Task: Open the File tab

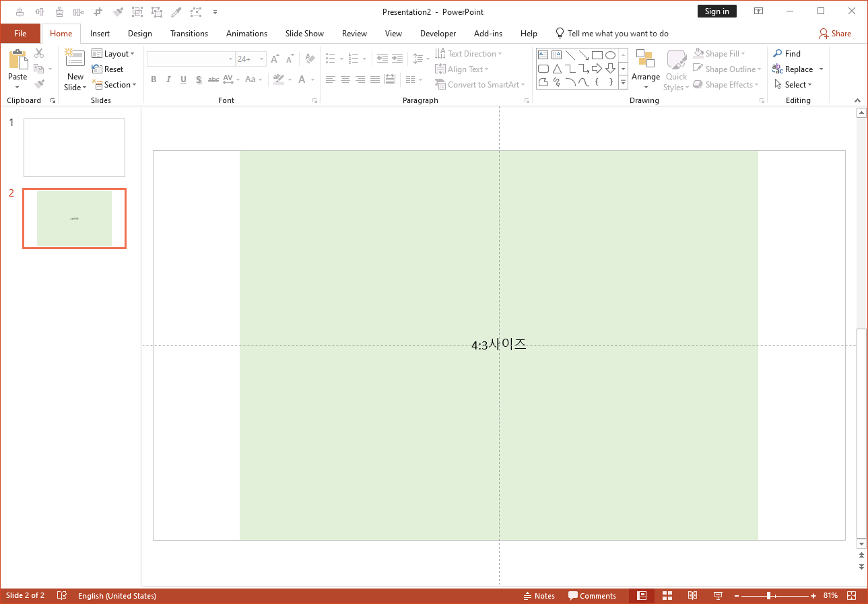Action: 20,34
